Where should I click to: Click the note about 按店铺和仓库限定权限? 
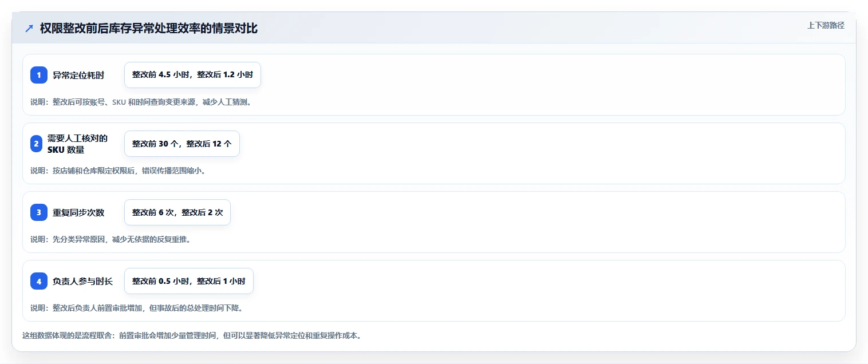tap(117, 171)
